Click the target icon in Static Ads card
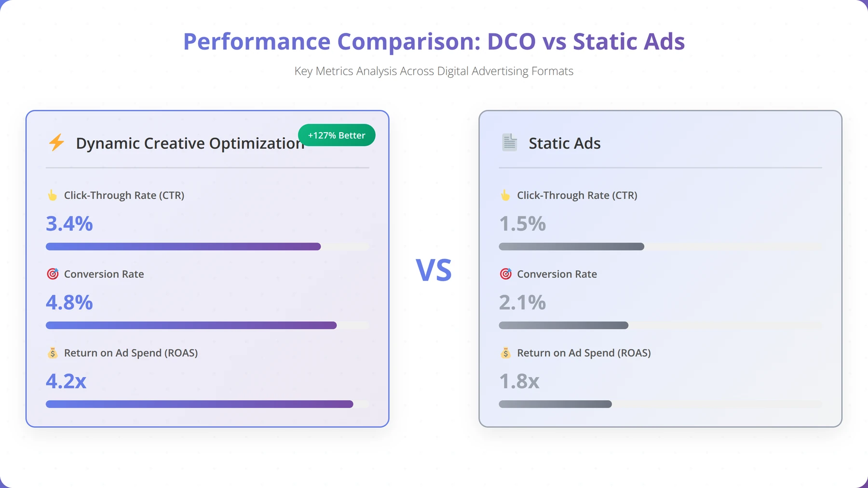 coord(505,274)
